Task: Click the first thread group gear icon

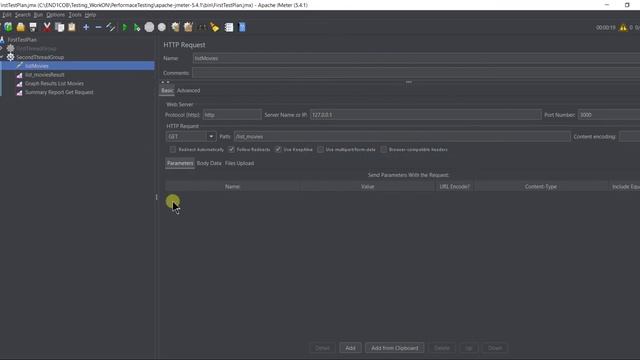Action: coord(11,48)
